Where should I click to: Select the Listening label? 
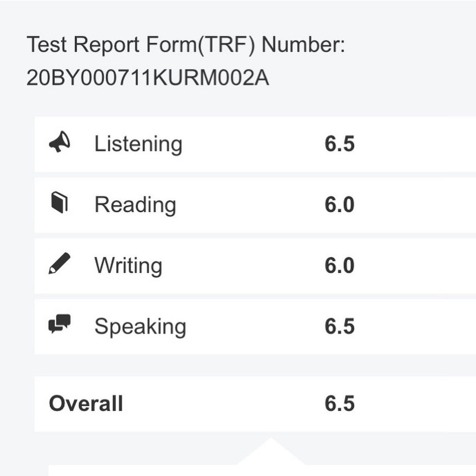tap(138, 144)
